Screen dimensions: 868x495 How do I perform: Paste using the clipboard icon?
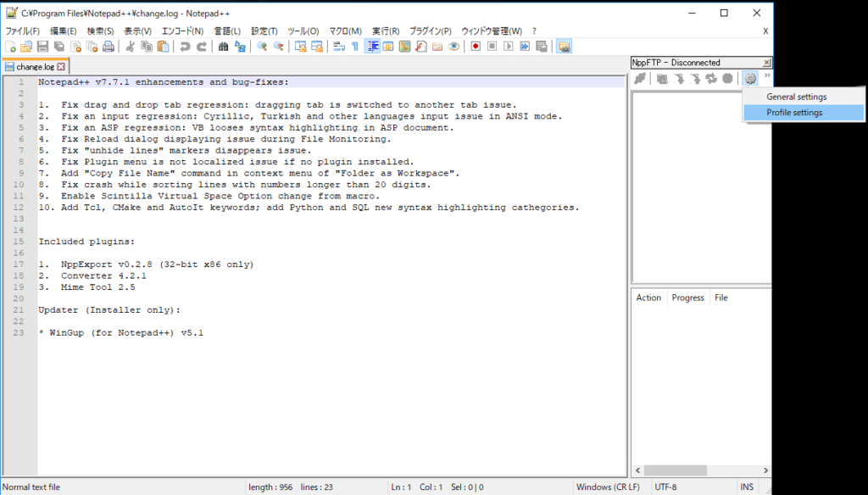pos(164,47)
